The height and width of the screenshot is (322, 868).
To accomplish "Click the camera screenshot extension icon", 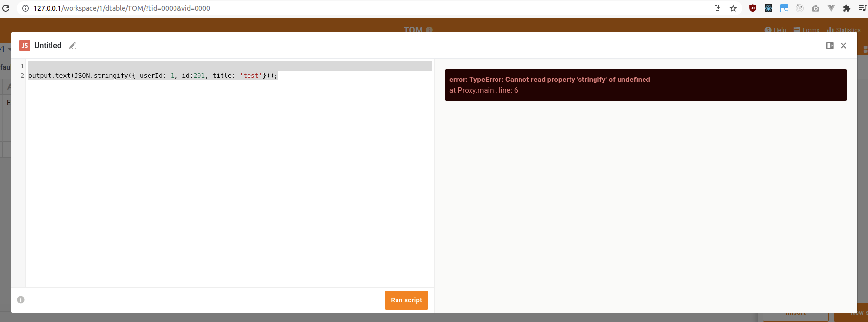I will (816, 8).
